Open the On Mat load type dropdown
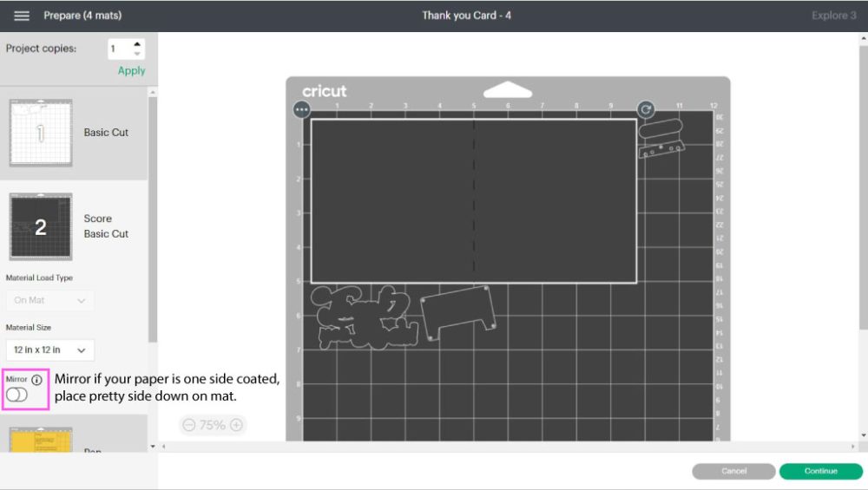The width and height of the screenshot is (868, 490). click(x=49, y=300)
